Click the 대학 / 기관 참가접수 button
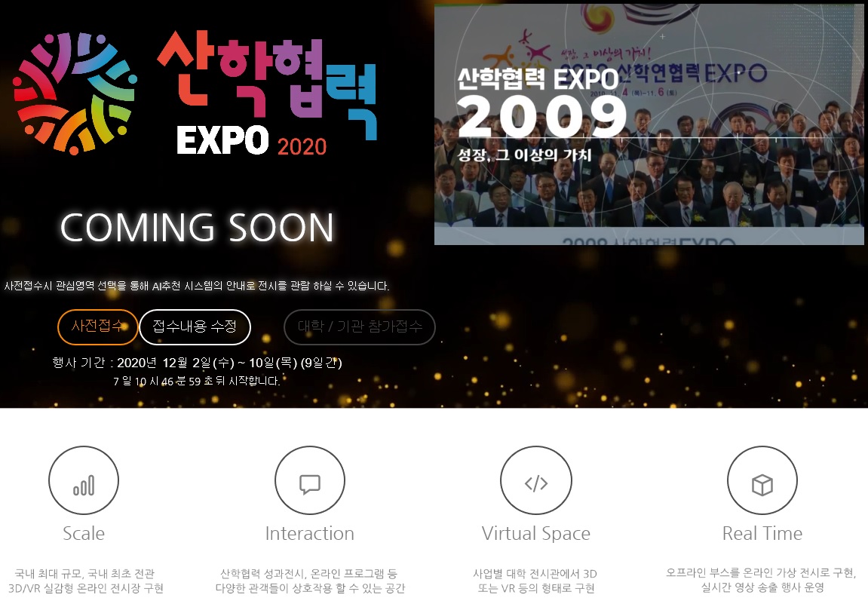The width and height of the screenshot is (868, 607). pyautogui.click(x=360, y=326)
